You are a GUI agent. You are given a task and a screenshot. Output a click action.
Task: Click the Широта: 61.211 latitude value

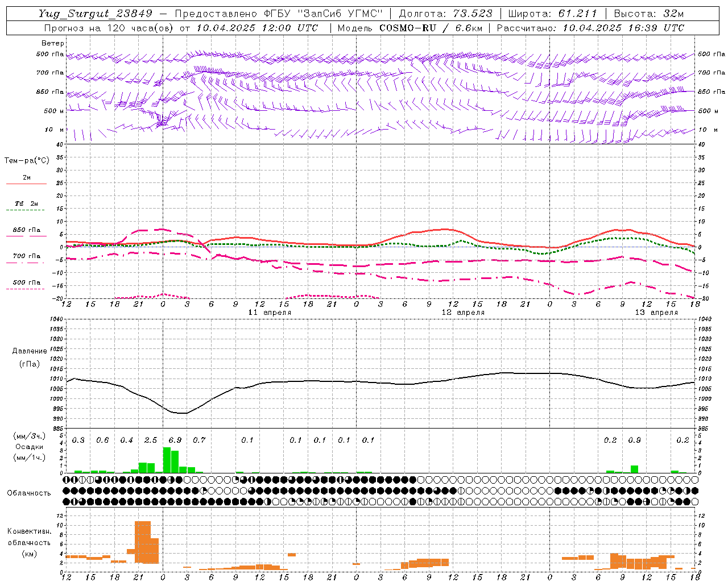(x=553, y=14)
